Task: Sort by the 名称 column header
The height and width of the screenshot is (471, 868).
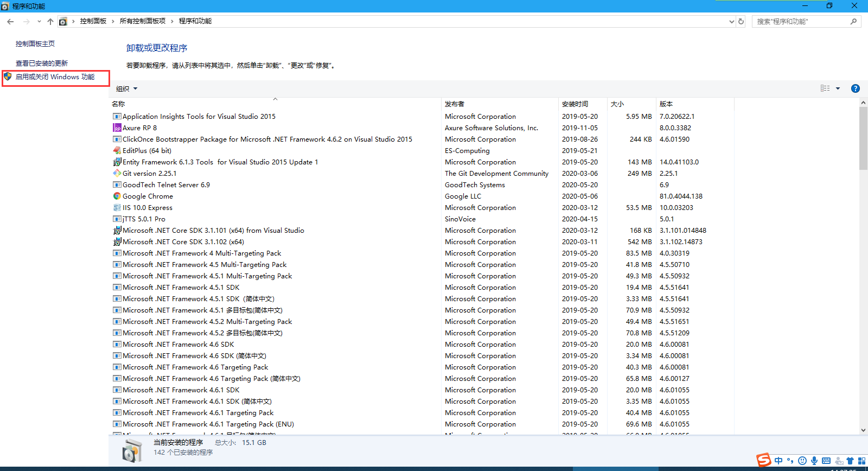Action: tap(275, 104)
